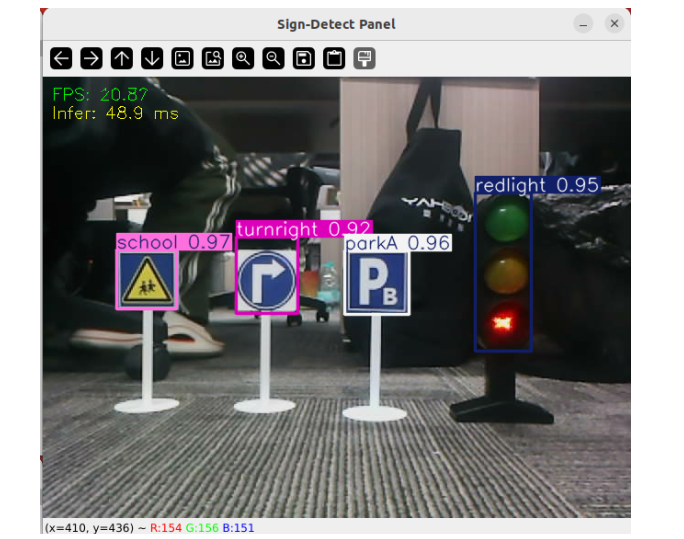Close the Sign-Detect Panel window
684x539 pixels.
[x=614, y=24]
